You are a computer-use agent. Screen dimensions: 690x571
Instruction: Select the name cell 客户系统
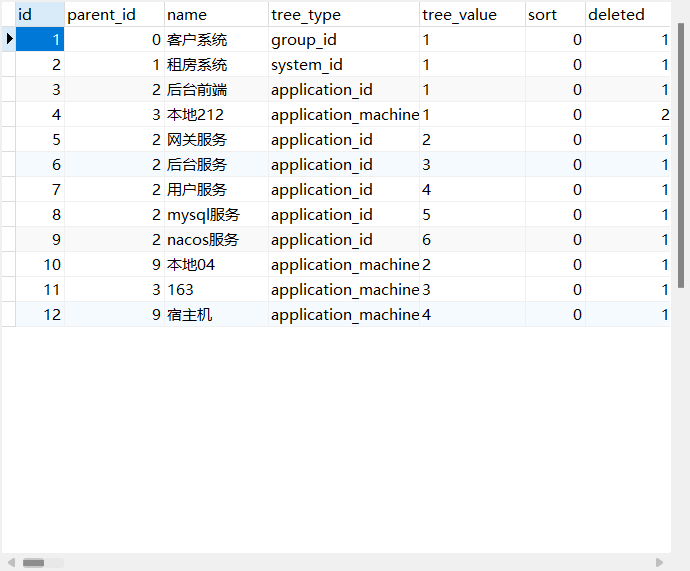(x=216, y=40)
